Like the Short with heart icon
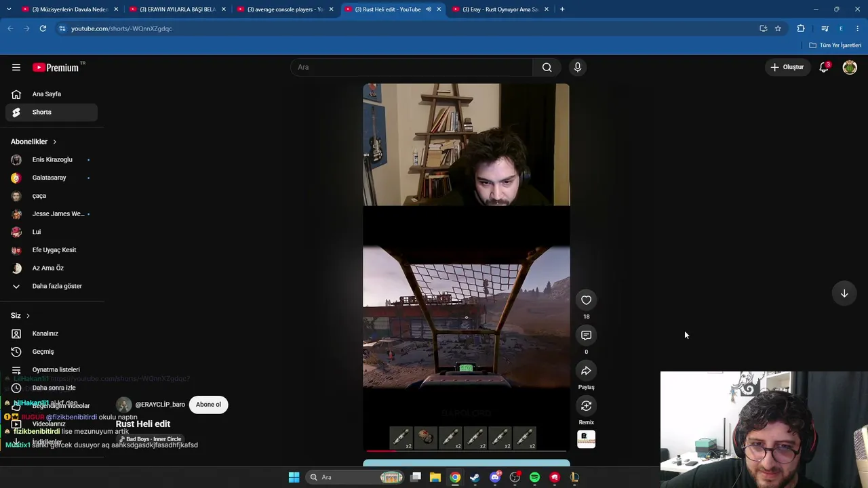 [587, 300]
